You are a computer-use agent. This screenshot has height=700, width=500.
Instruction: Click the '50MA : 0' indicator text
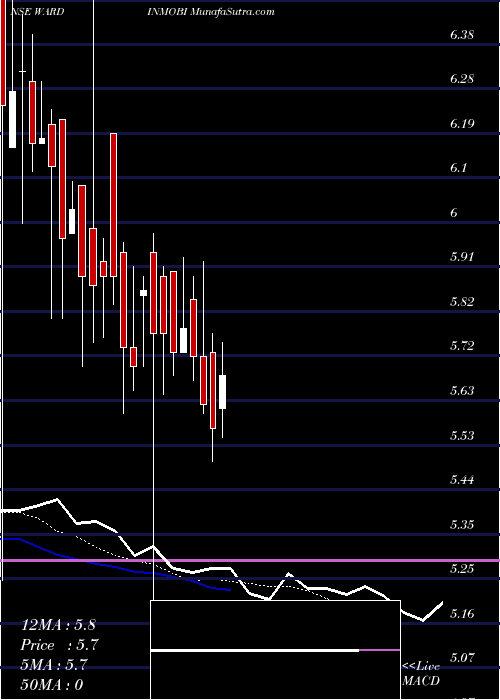[52, 684]
